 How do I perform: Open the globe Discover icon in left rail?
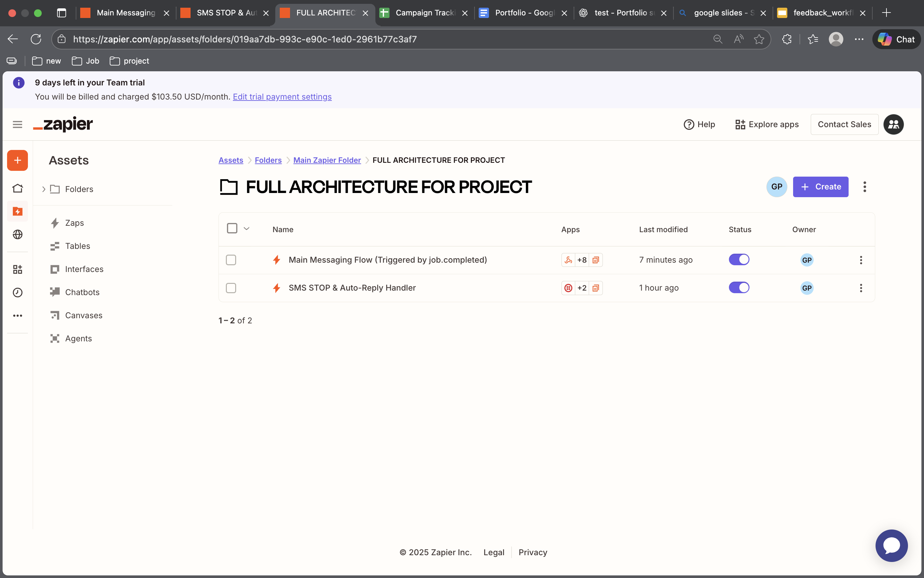click(x=18, y=234)
